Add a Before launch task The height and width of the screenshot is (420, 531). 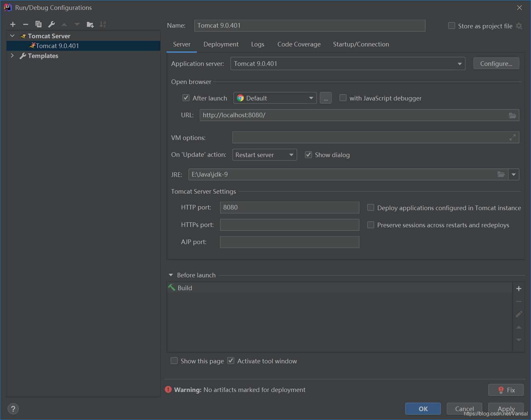(x=519, y=289)
